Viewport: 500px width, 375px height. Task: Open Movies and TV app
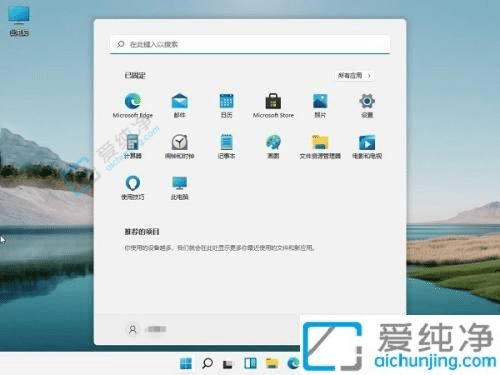[x=367, y=146]
